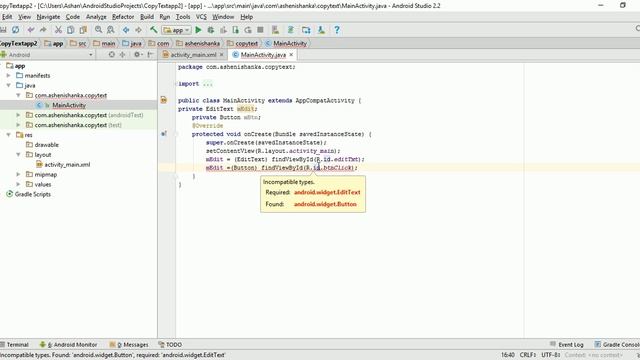Click the navigate Forward arrow icon
Image resolution: width=640 pixels, height=360 pixels.
coord(138,30)
